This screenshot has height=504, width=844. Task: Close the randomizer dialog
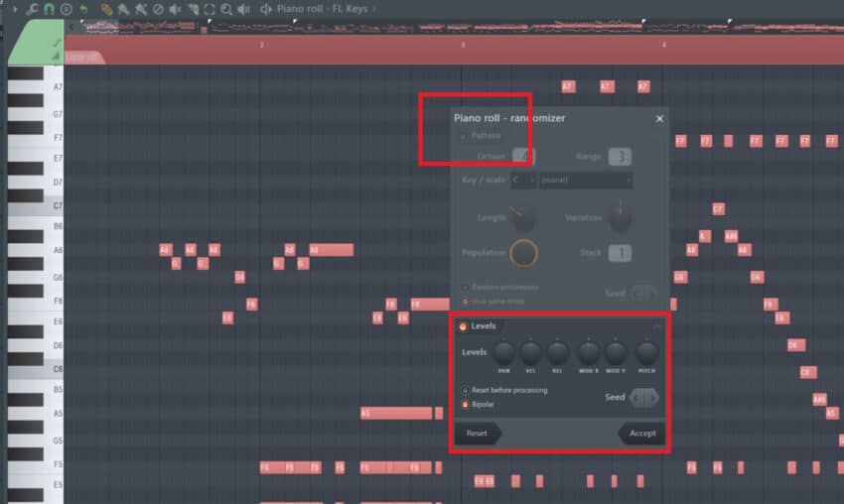659,118
